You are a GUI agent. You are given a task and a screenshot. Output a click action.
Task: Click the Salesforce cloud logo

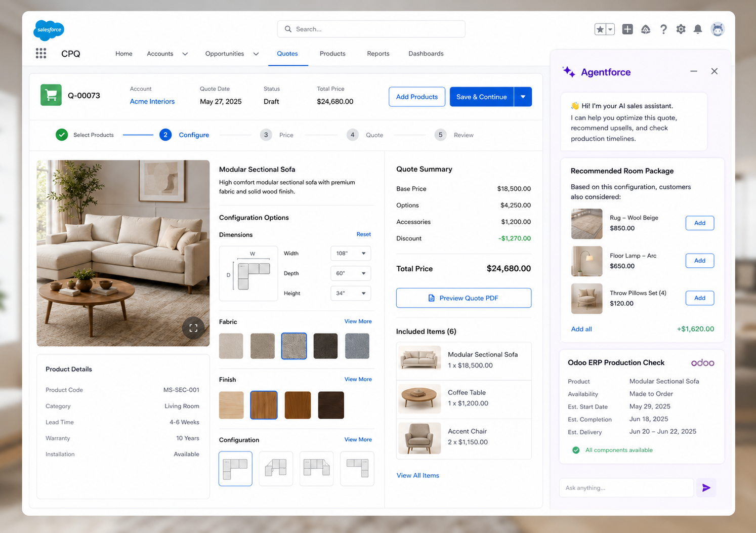click(x=49, y=30)
